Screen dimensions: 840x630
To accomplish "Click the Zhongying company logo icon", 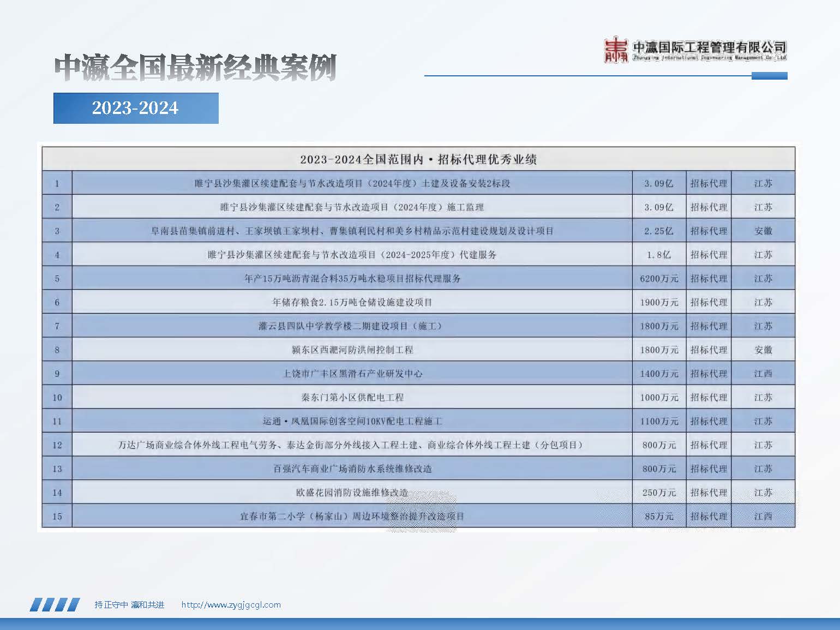I will pos(616,50).
